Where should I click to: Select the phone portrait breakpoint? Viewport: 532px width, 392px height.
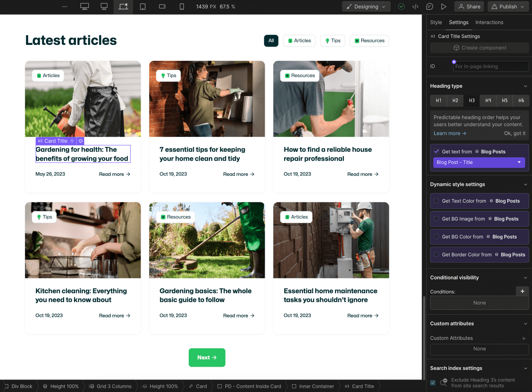pos(182,6)
